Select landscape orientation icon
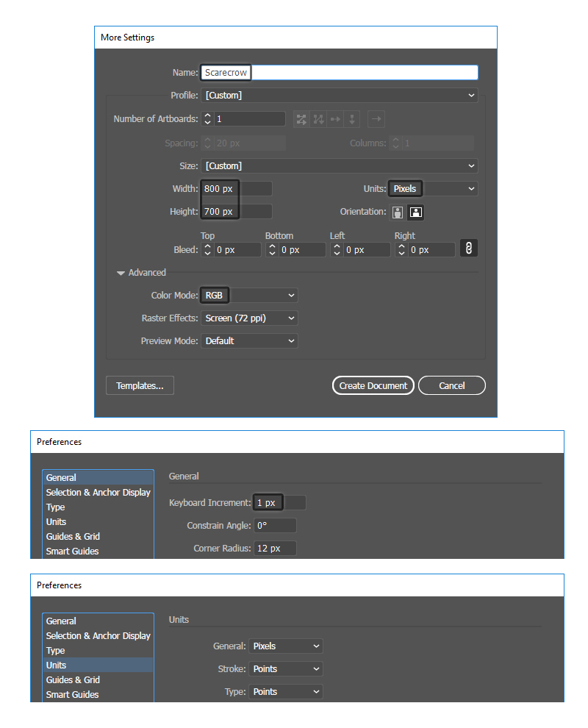This screenshot has width=588, height=728. [x=415, y=213]
